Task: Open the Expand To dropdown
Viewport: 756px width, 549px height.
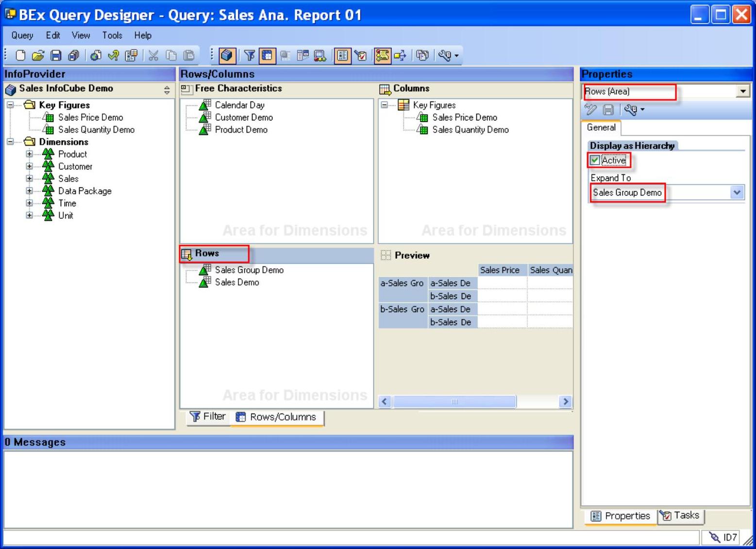Action: tap(737, 193)
